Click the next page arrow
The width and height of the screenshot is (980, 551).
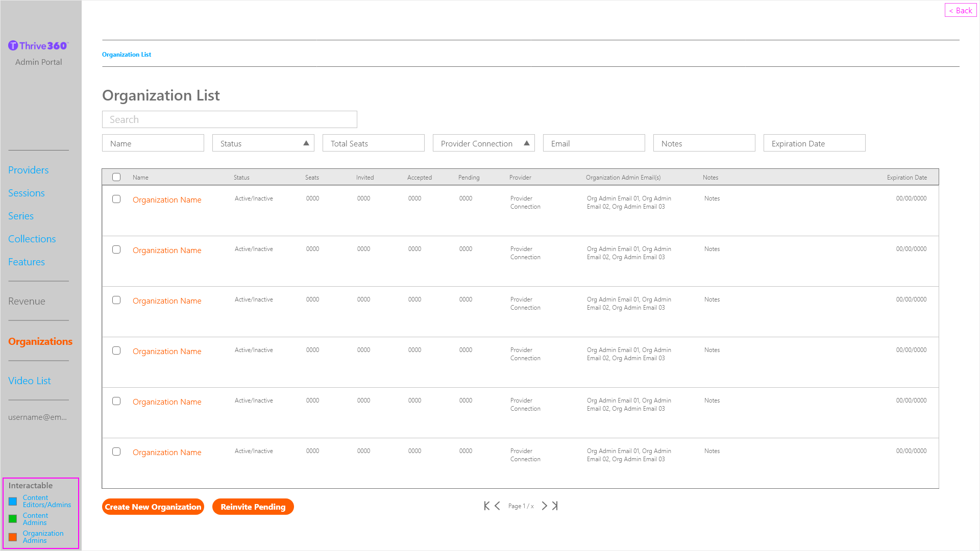[x=544, y=506]
